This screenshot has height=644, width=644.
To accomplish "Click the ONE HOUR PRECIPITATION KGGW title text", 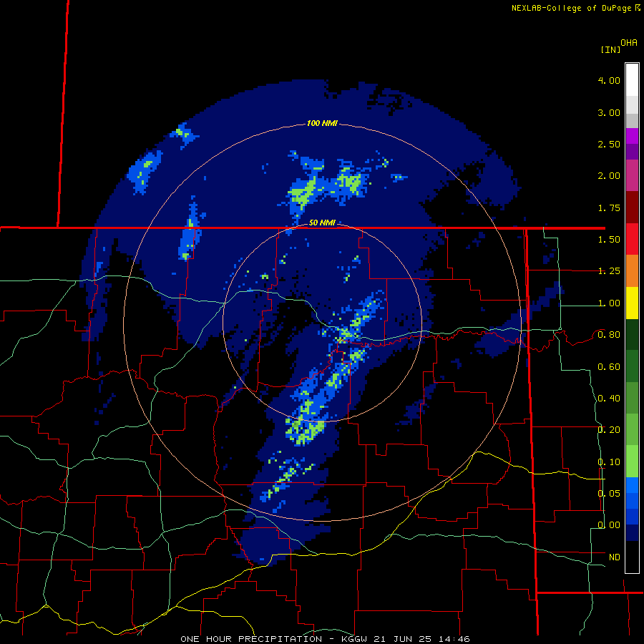I will [325, 639].
